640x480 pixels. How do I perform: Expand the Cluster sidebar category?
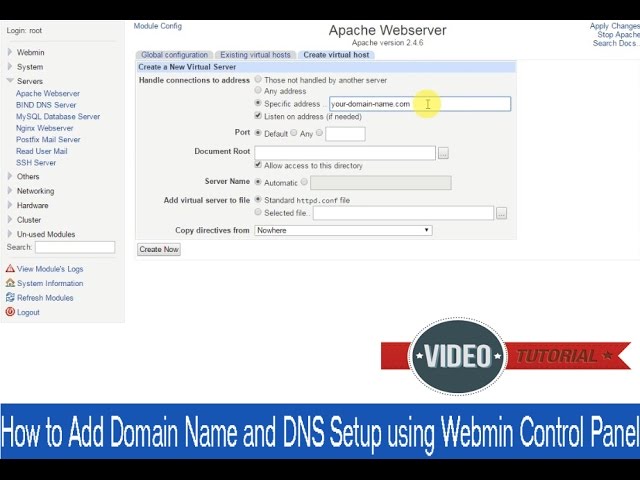coord(10,219)
